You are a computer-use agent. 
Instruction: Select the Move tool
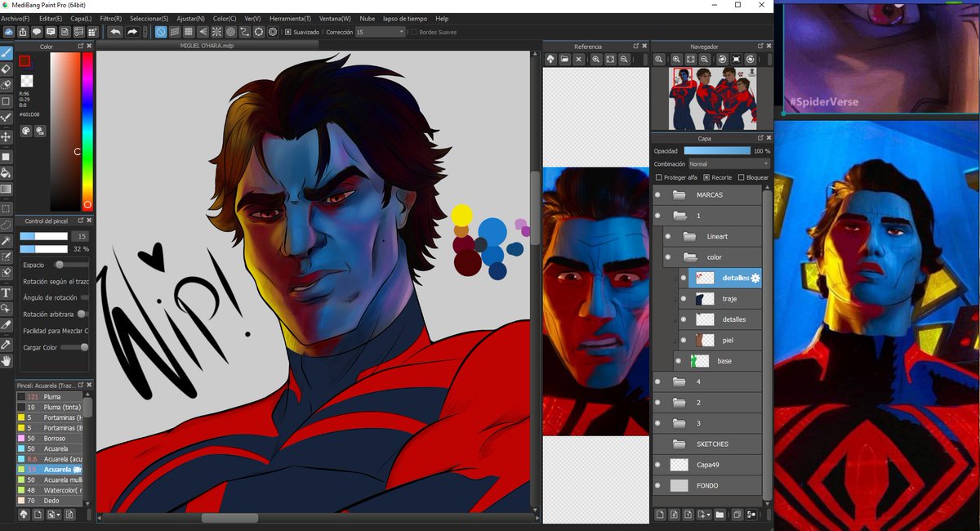[x=7, y=136]
